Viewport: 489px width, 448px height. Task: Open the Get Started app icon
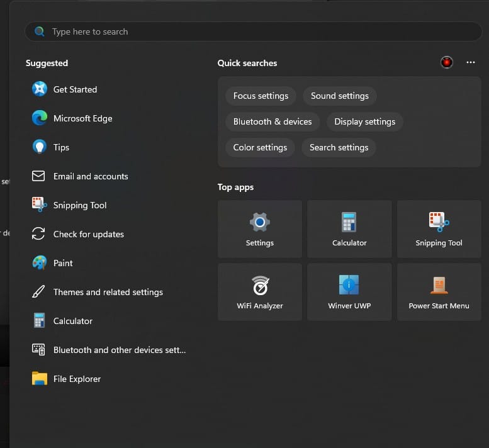40,89
